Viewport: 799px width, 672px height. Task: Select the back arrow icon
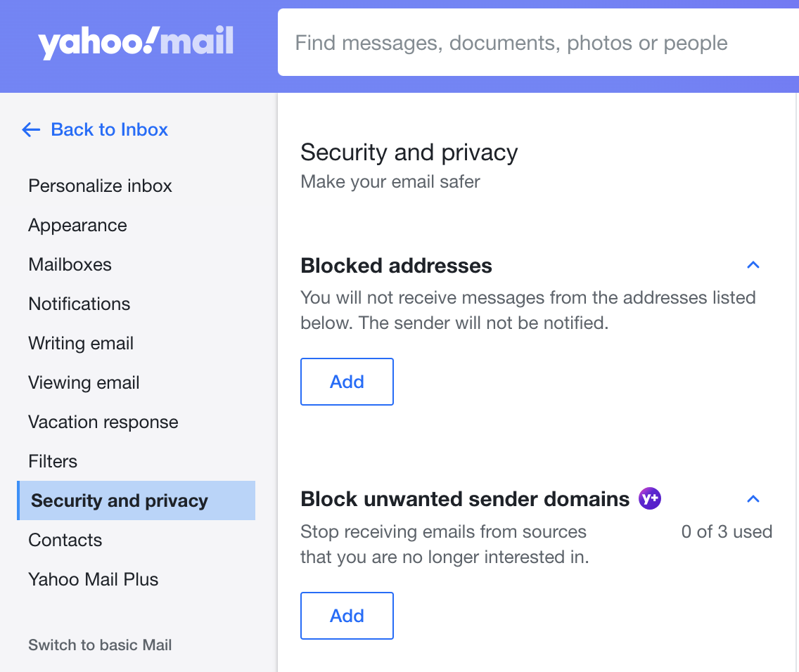pyautogui.click(x=31, y=129)
